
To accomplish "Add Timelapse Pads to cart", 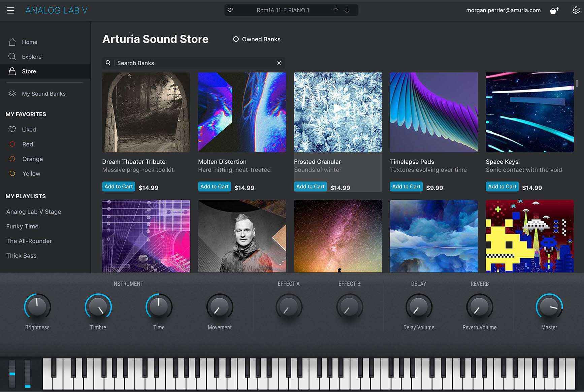I will click(x=406, y=186).
